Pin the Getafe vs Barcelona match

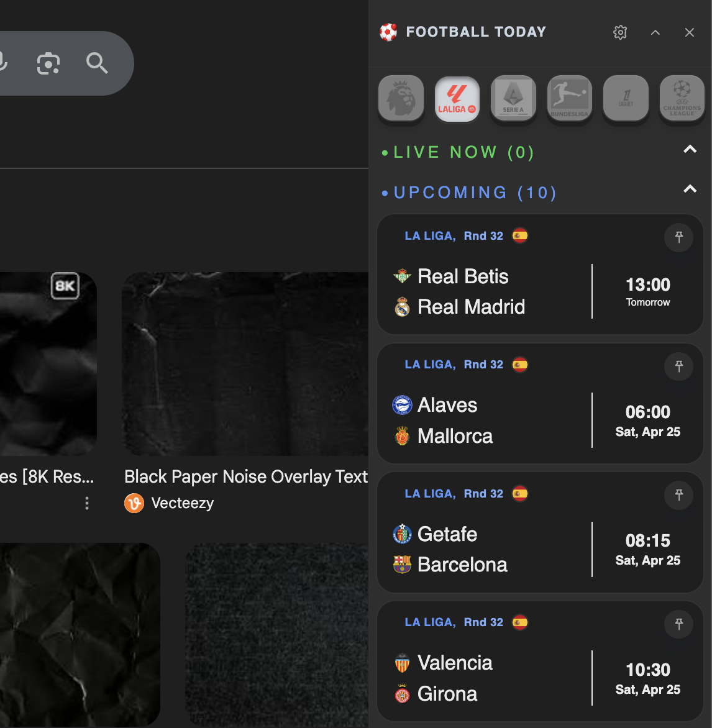[x=678, y=495]
